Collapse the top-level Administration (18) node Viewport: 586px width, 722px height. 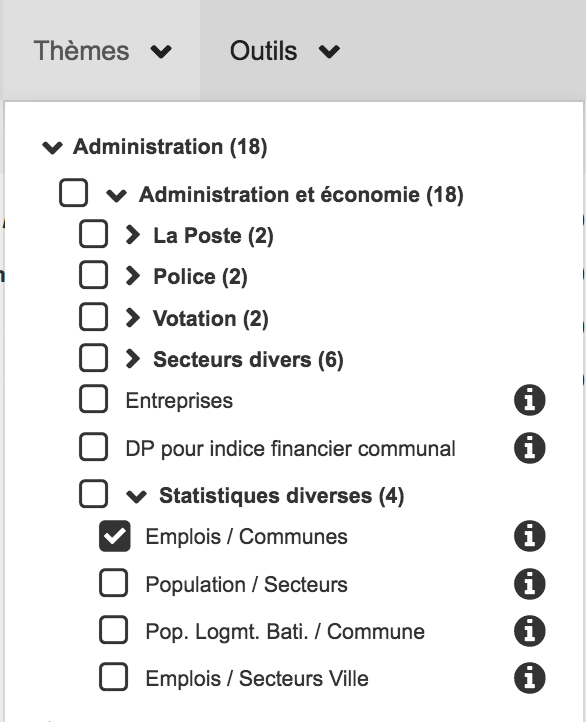[52, 148]
